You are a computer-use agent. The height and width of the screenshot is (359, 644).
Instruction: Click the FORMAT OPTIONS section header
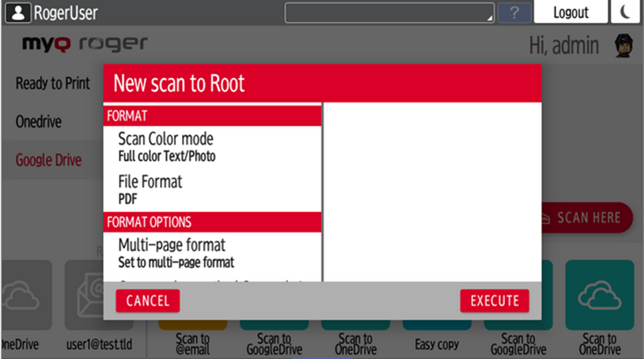pyautogui.click(x=212, y=222)
